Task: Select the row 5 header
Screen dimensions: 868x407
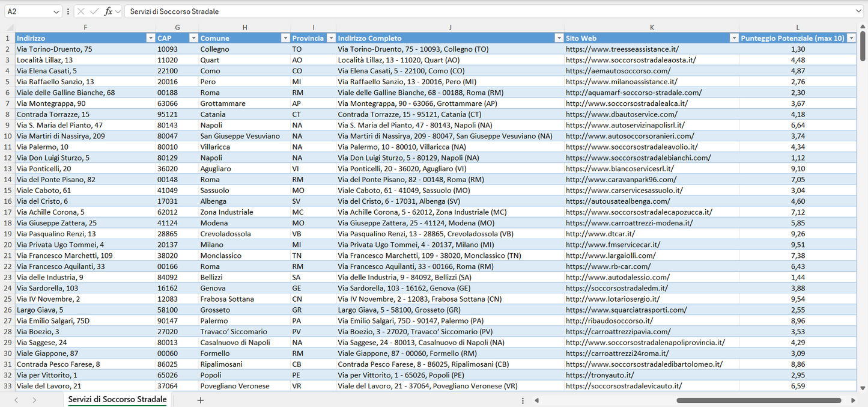Action: (x=8, y=81)
